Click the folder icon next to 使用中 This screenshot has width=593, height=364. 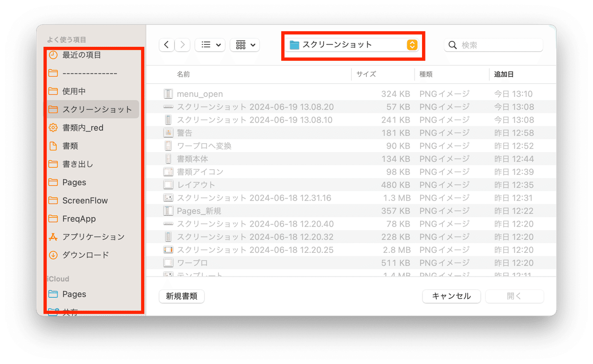(x=53, y=91)
